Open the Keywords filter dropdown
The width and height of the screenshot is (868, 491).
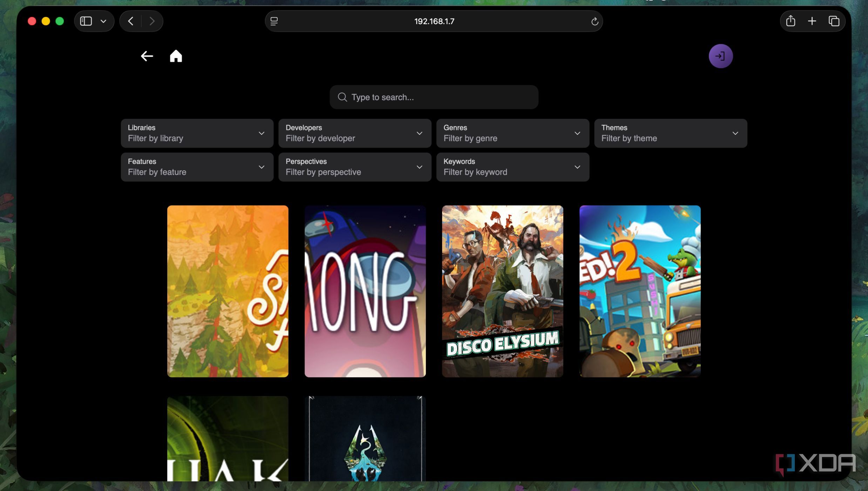pos(513,167)
